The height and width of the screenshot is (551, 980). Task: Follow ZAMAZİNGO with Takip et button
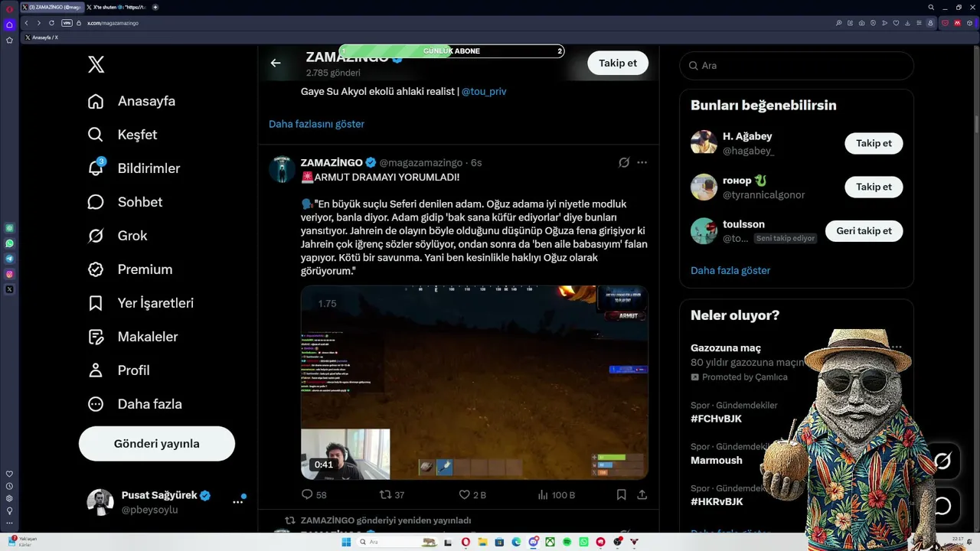coord(618,63)
